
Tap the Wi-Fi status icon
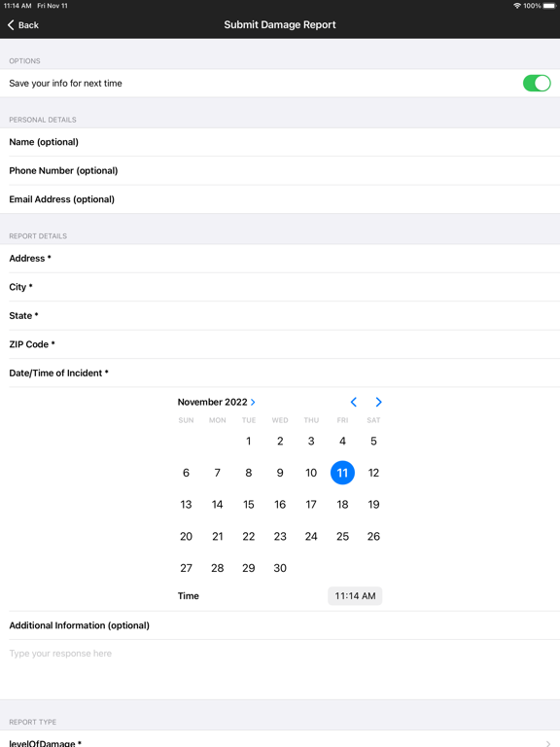pyautogui.click(x=516, y=6)
